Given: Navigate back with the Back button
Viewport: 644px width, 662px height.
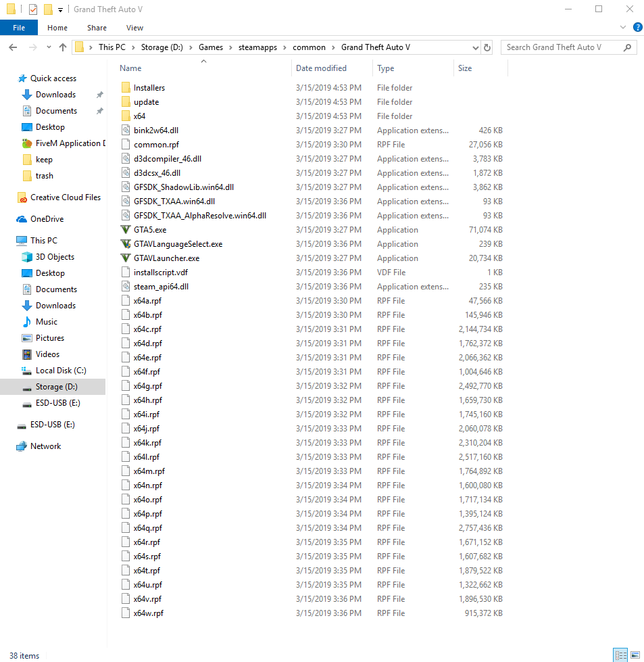Looking at the screenshot, I should pyautogui.click(x=12, y=47).
